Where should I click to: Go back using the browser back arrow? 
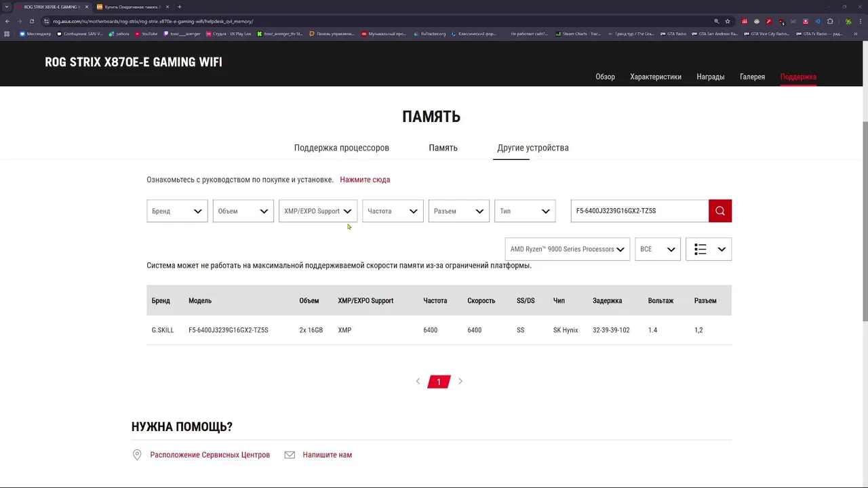pyautogui.click(x=7, y=21)
